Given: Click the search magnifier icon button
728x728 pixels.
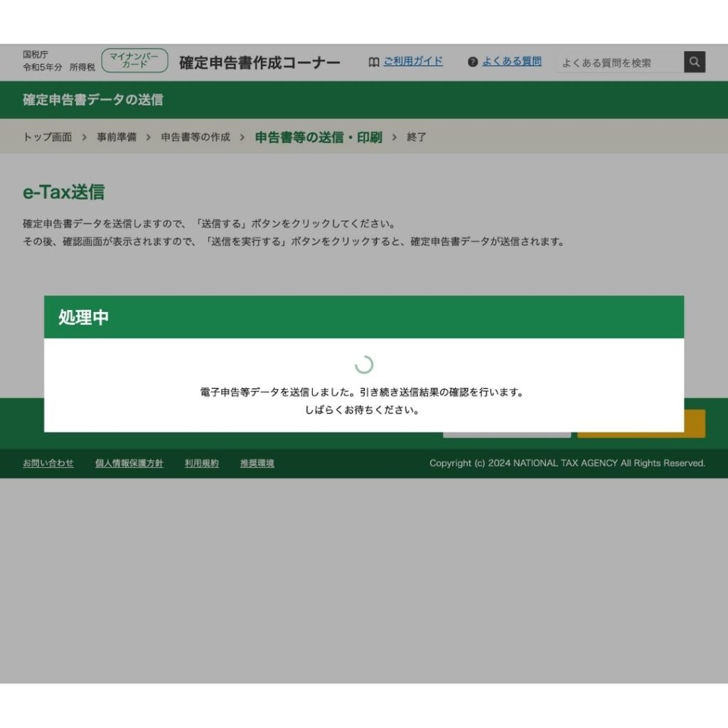Looking at the screenshot, I should click(694, 62).
